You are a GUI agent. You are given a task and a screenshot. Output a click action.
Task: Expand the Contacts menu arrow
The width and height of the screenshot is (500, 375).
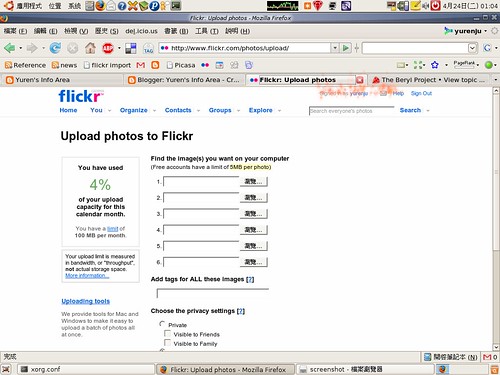tap(198, 111)
